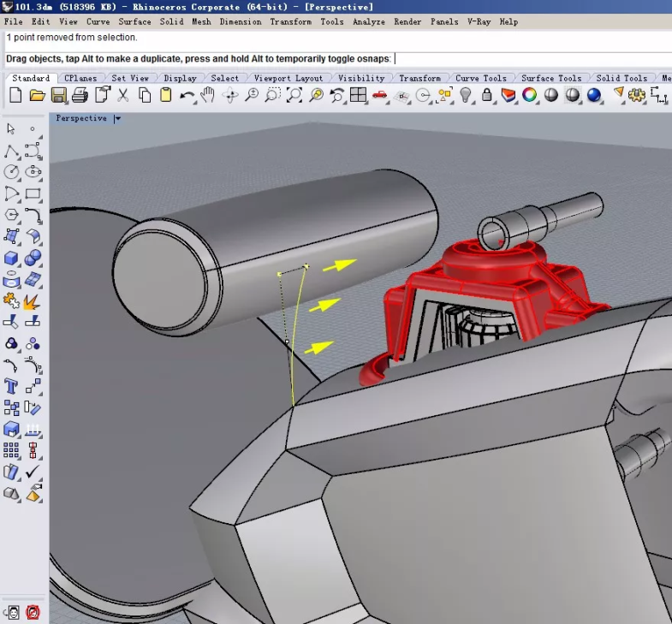Viewport: 672px width, 624px height.
Task: Switch to the Curve Tools toolbar tab
Action: 480,78
